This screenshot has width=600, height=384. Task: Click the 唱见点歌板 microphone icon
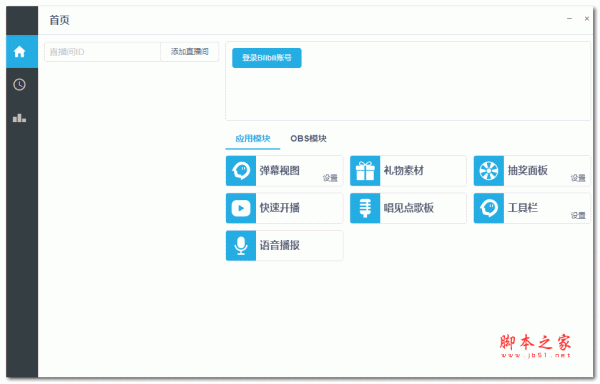365,208
